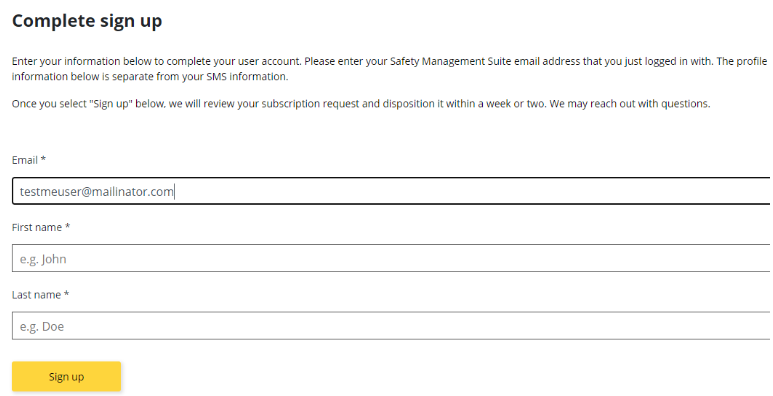Image resolution: width=773 pixels, height=396 pixels.
Task: Click the Sign up button
Action: coord(67,376)
